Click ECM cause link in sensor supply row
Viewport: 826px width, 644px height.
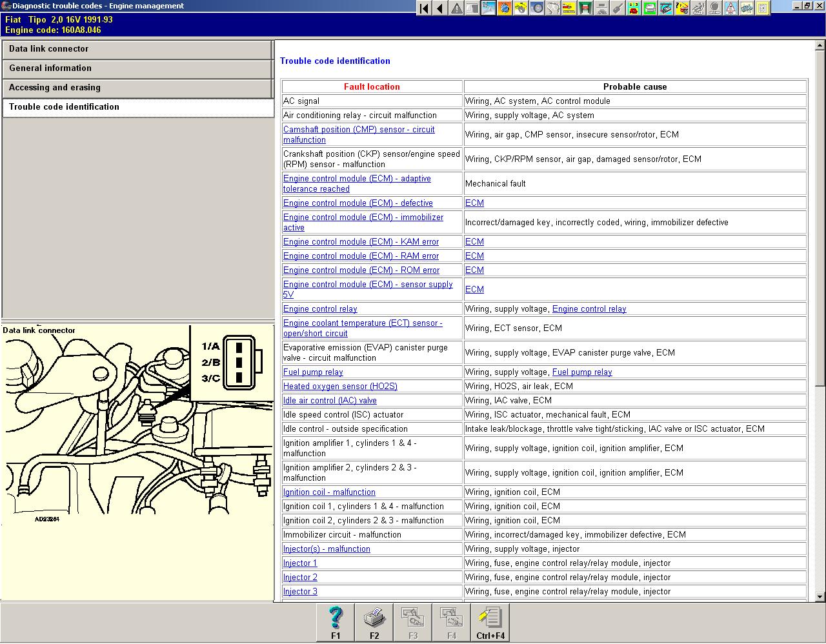tap(474, 289)
